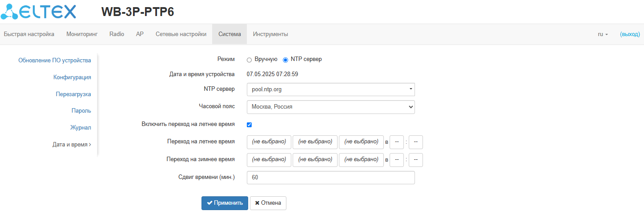
Task: Click the Отмена button
Action: tap(268, 203)
